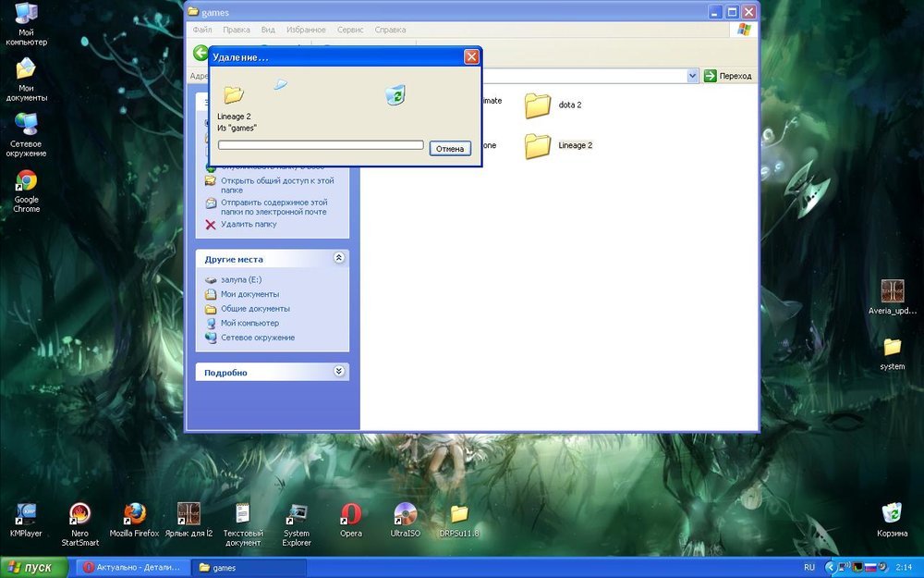The height and width of the screenshot is (578, 924).
Task: Open Google Chrome desktop shortcut
Action: point(26,181)
